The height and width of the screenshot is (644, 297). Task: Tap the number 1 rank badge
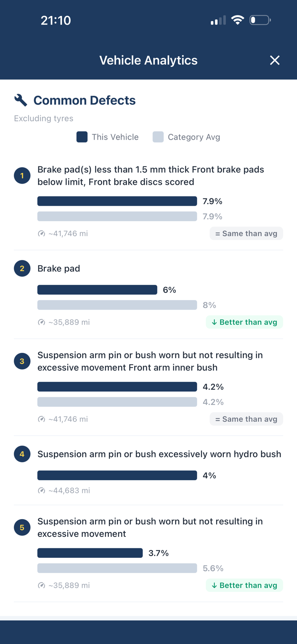coord(22,176)
